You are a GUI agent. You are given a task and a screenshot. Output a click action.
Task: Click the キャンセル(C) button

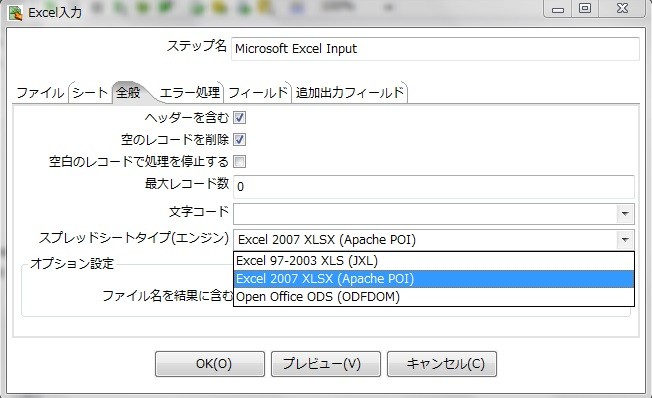(442, 364)
